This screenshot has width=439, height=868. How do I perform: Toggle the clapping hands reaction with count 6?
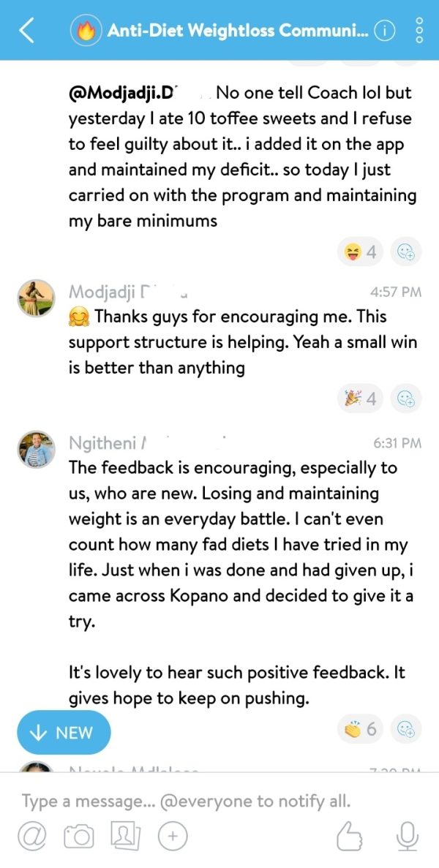[x=360, y=729]
